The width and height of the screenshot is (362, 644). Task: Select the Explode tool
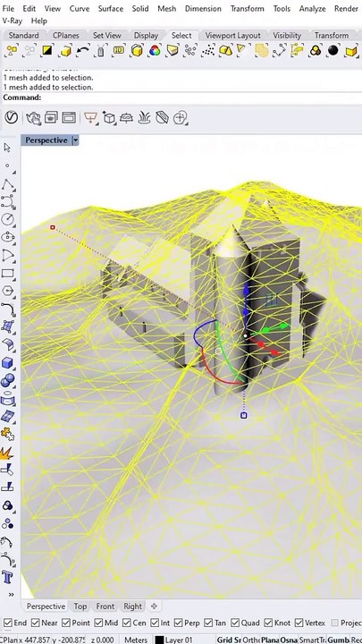7,453
